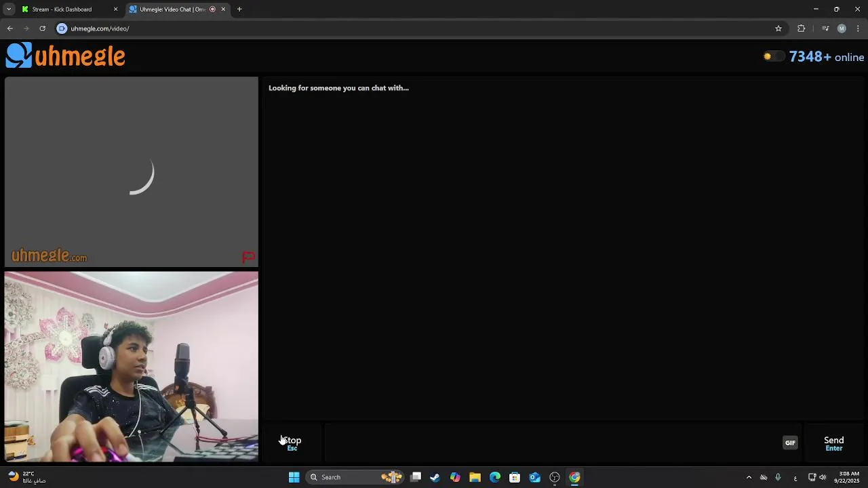Open Chrome's three-dot menu
The width and height of the screenshot is (868, 488).
[x=859, y=28]
